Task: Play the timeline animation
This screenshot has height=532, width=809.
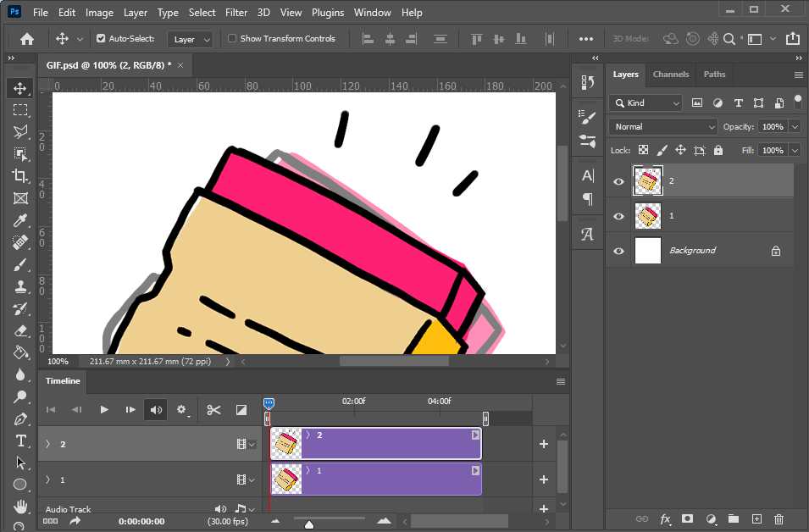Action: coord(104,410)
